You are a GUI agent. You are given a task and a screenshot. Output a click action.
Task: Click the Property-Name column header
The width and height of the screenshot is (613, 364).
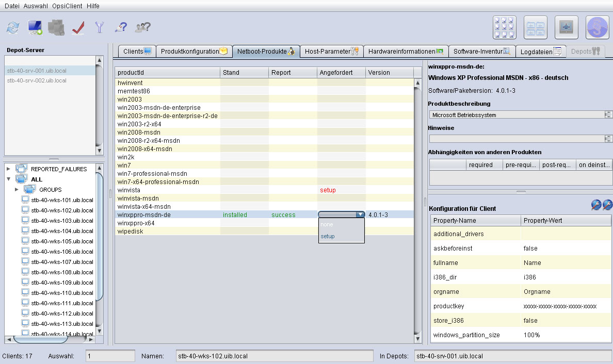point(476,220)
